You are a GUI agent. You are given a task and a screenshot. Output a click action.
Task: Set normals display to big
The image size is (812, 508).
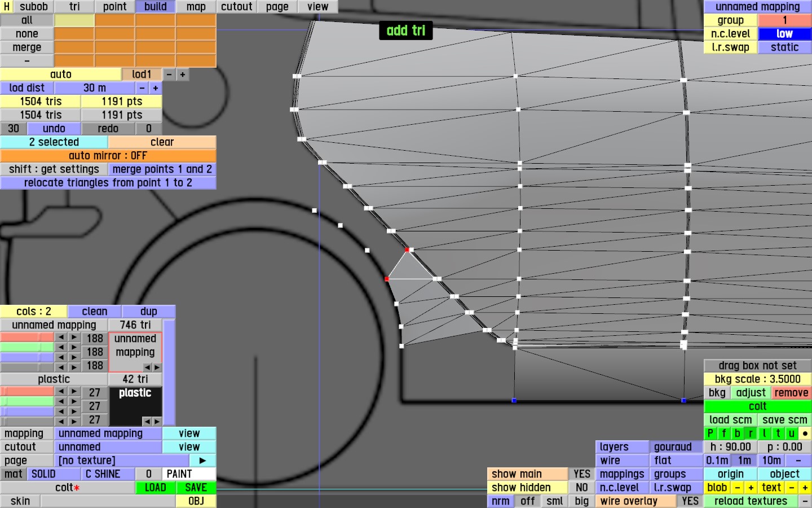pyautogui.click(x=582, y=501)
